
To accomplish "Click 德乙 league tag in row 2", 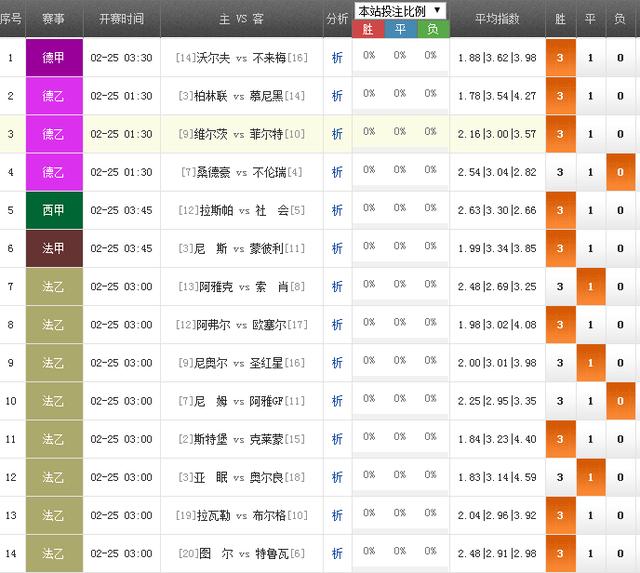I will click(x=54, y=96).
